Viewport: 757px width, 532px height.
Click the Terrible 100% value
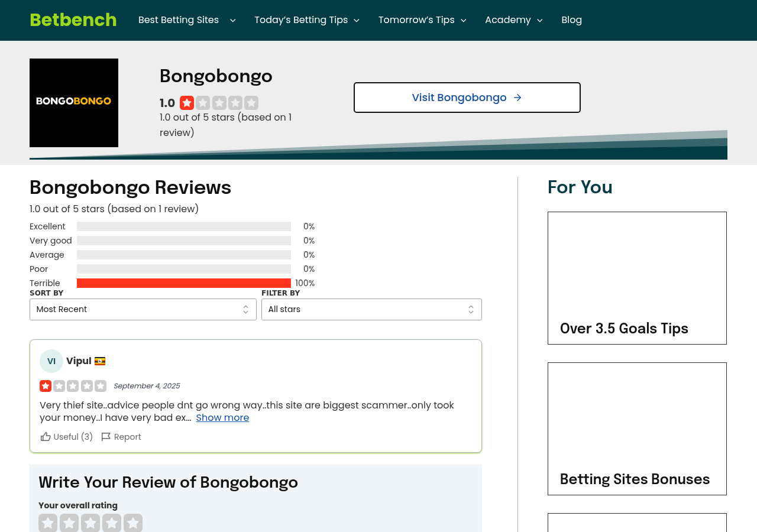point(305,283)
